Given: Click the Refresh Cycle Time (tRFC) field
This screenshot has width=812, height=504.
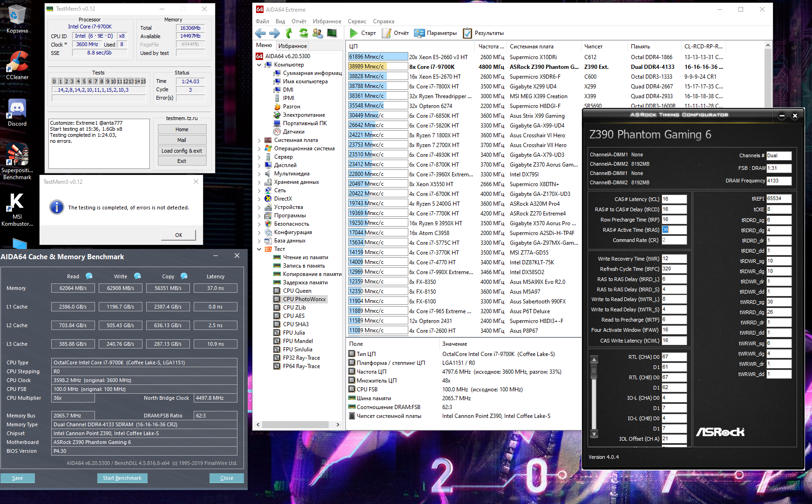Looking at the screenshot, I should [674, 269].
